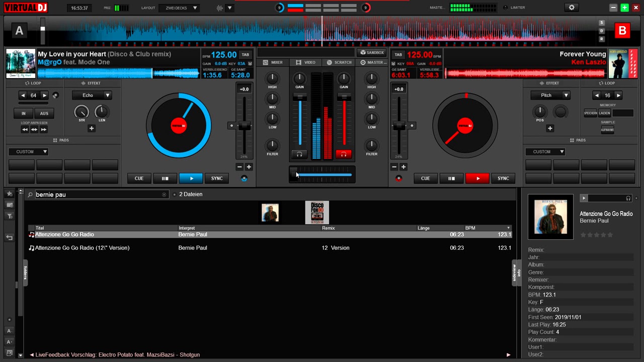Click the LADEN memory button on deck B
This screenshot has height=362, width=644.
coord(604,113)
